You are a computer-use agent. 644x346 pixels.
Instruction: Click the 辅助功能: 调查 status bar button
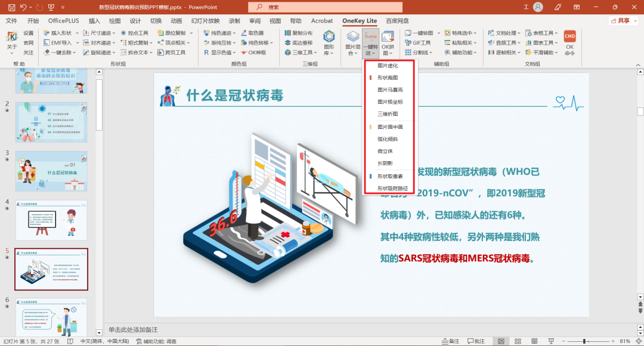coord(156,341)
